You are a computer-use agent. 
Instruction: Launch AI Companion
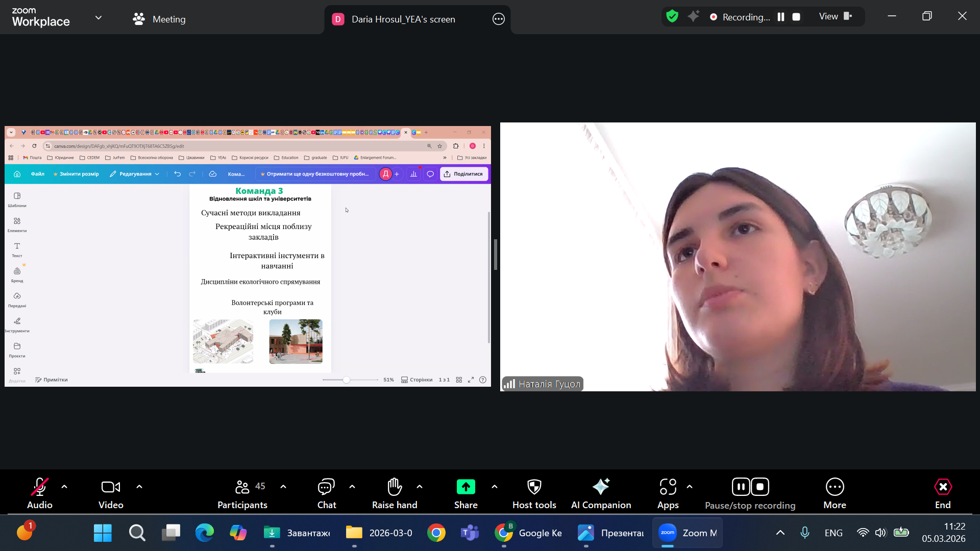click(601, 487)
